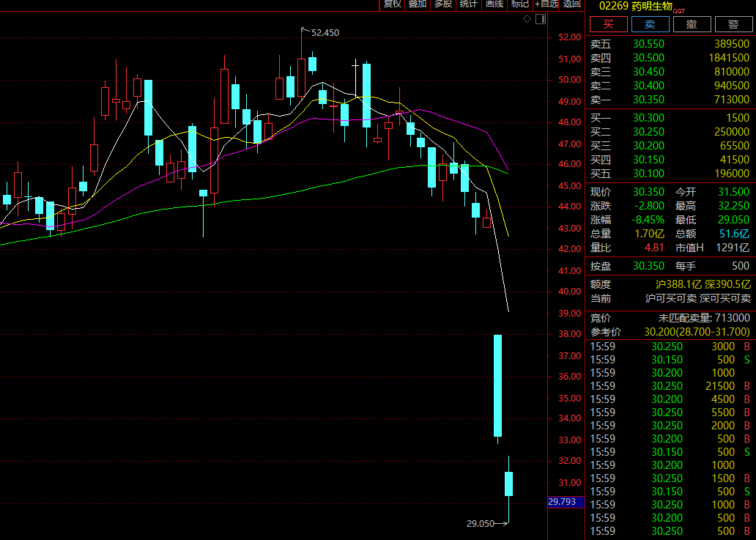This screenshot has width=756, height=540.
Task: Click the 52.00 price axis label
Action: click(x=569, y=37)
